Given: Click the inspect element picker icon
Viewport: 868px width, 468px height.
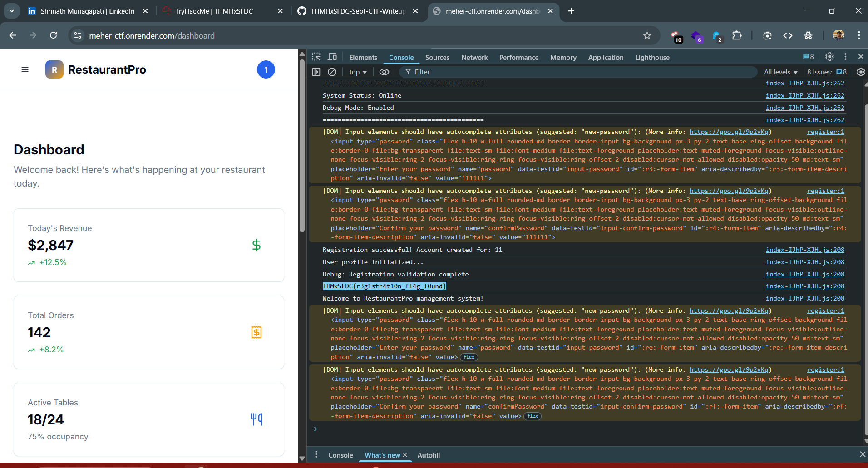Looking at the screenshot, I should coord(316,57).
